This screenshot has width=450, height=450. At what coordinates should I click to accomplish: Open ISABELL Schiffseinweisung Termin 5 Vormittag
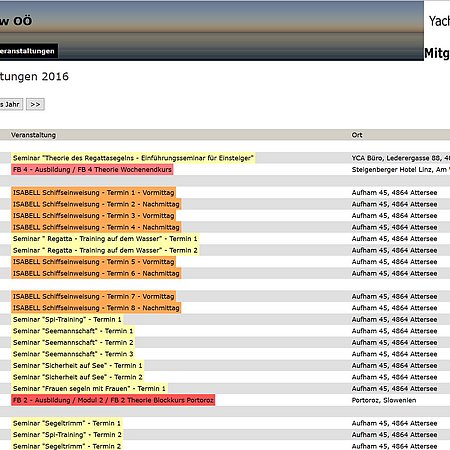coord(93,262)
